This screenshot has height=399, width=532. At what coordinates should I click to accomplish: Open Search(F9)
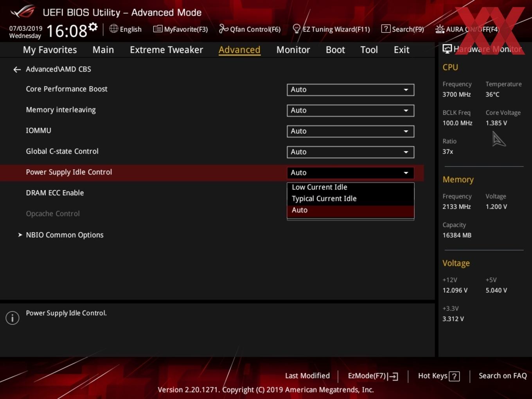pyautogui.click(x=403, y=29)
